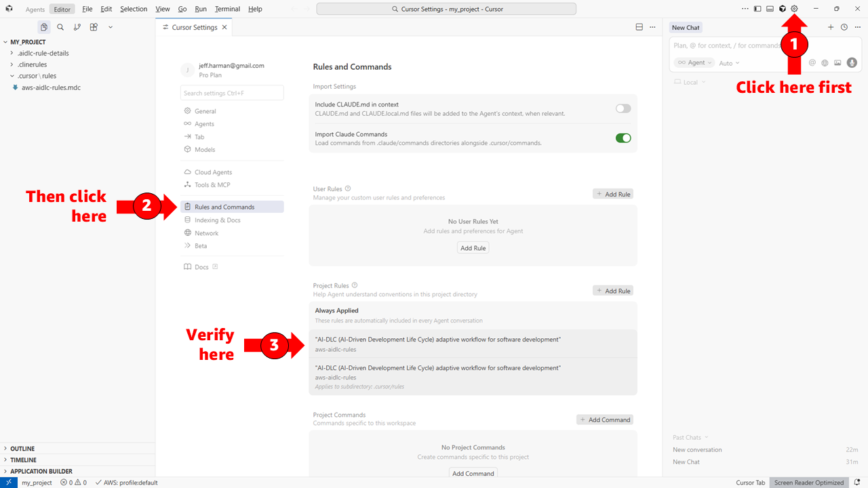Split the editor layout icon
The width and height of the screenshot is (868, 488).
pyautogui.click(x=639, y=27)
